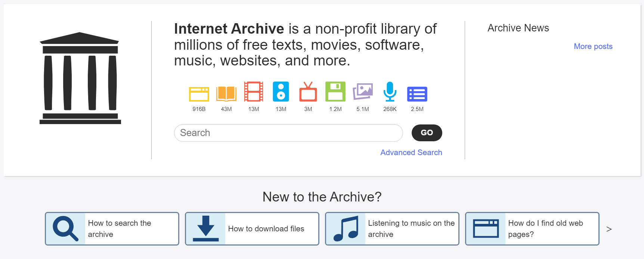Browse the Texts collection icon (43M)
The image size is (644, 259).
pos(226,93)
